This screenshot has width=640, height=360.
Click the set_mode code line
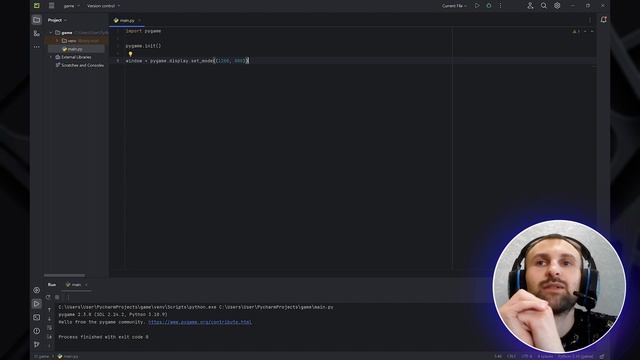(187, 61)
